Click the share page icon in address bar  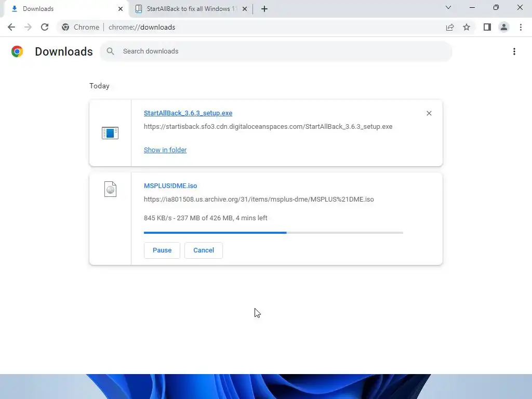450,27
